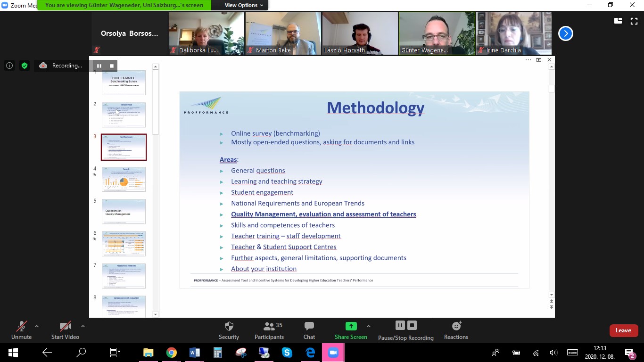Open the Participants panel
This screenshot has height=362, width=644.
pos(269,326)
